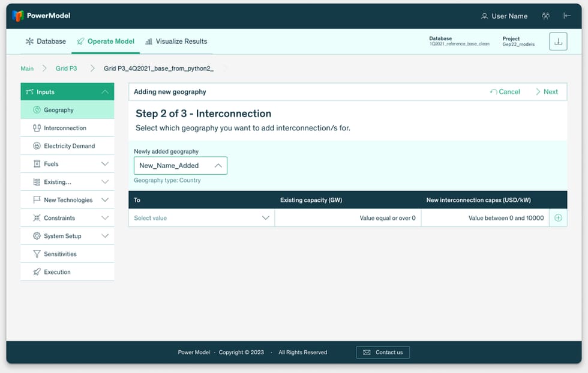This screenshot has height=373, width=588.
Task: Expand New Technologies chevron
Action: [x=105, y=200]
